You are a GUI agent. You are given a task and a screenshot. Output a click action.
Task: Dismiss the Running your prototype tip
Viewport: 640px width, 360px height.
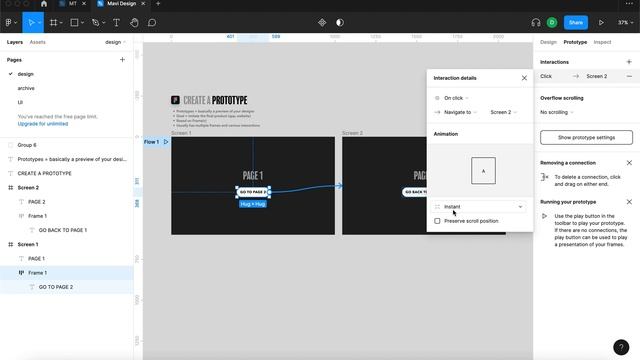(x=629, y=202)
